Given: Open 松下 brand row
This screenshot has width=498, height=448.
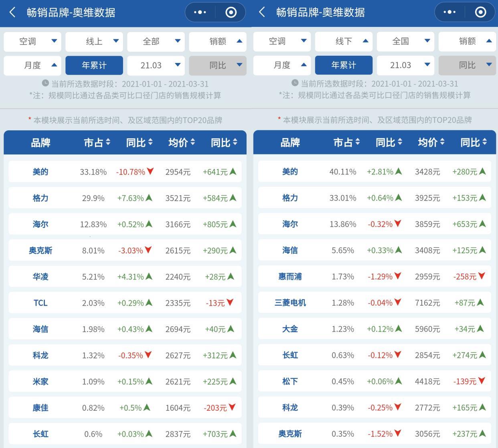Looking at the screenshot, I should tap(375, 381).
